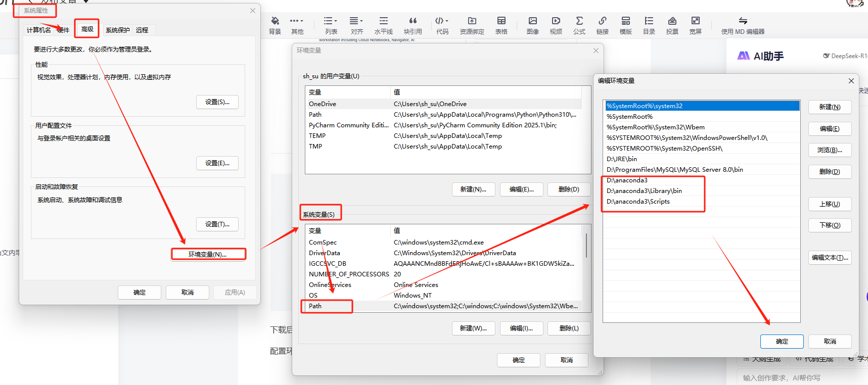Insert a 目录 table of contents
868x385 pixels.
(x=649, y=25)
